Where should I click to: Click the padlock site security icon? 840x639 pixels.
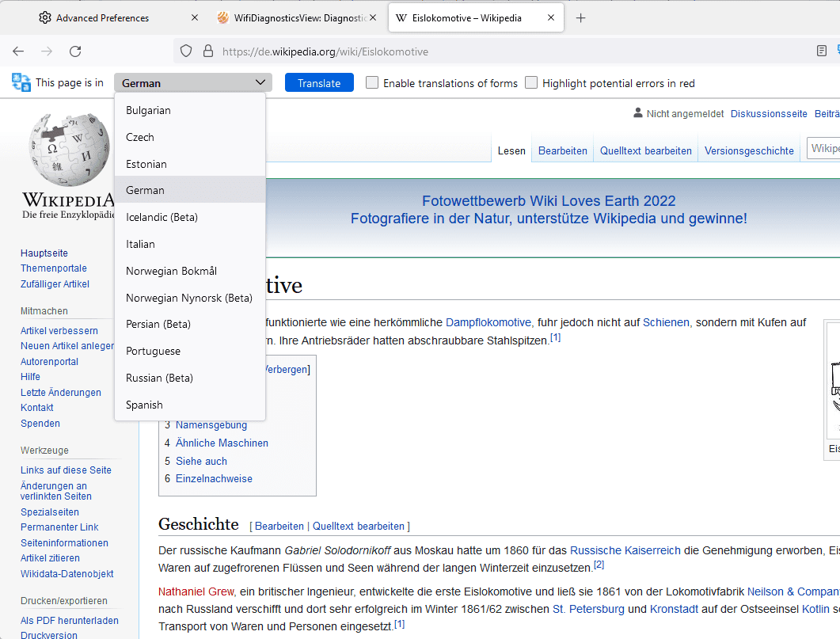coord(208,51)
